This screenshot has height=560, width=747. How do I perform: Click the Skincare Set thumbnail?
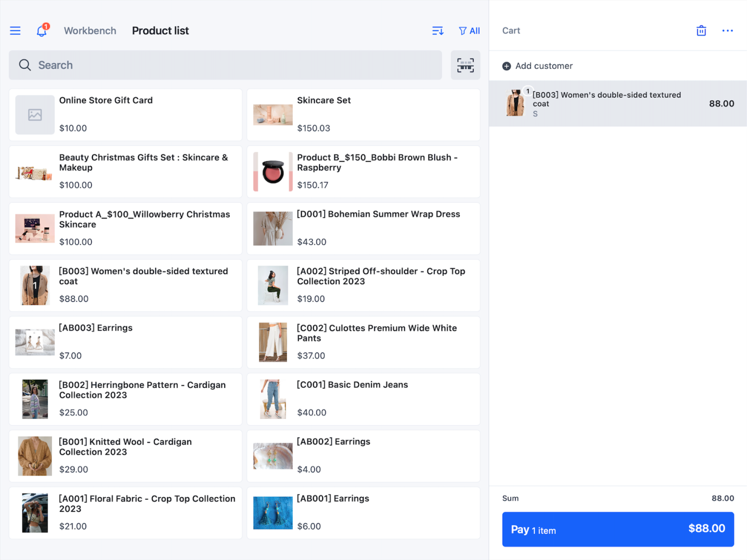point(273,115)
